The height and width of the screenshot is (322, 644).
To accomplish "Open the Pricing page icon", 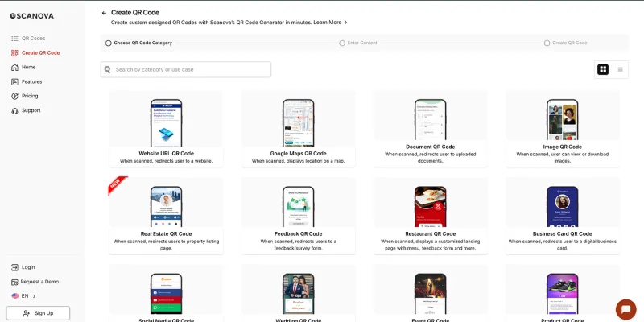I will tap(14, 96).
